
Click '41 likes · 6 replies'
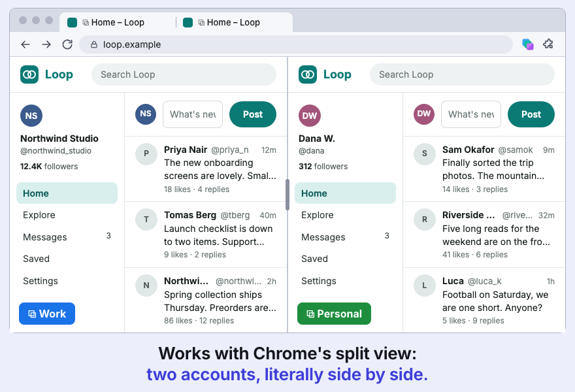tap(475, 255)
